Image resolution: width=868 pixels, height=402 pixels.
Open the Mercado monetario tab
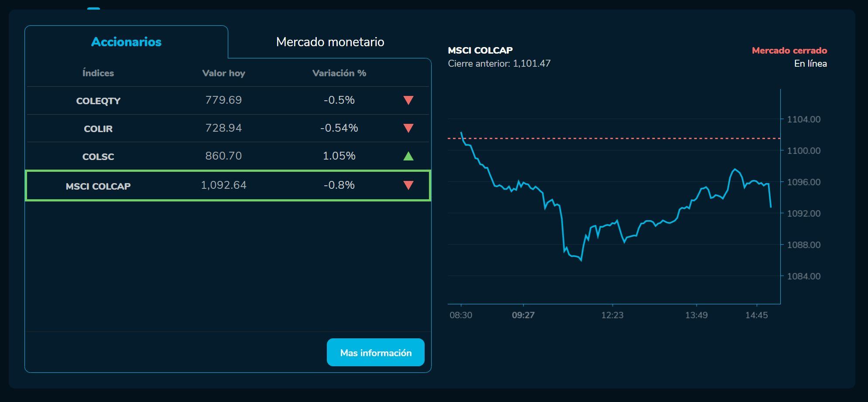[330, 42]
